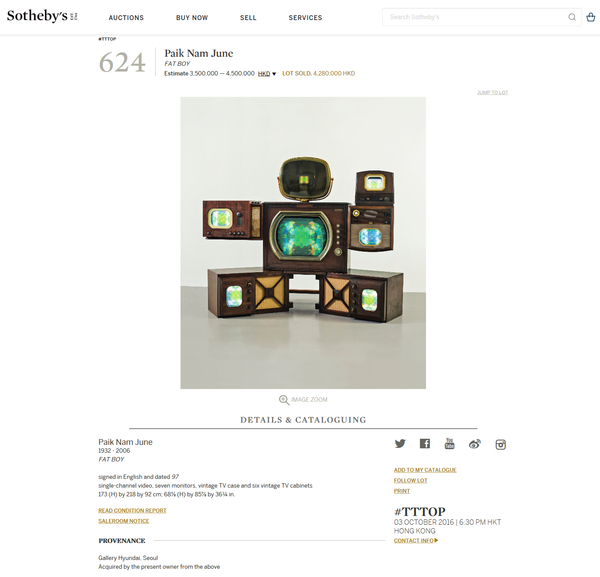This screenshot has width=600, height=577.
Task: Open the Buy Now menu
Action: 192,18
